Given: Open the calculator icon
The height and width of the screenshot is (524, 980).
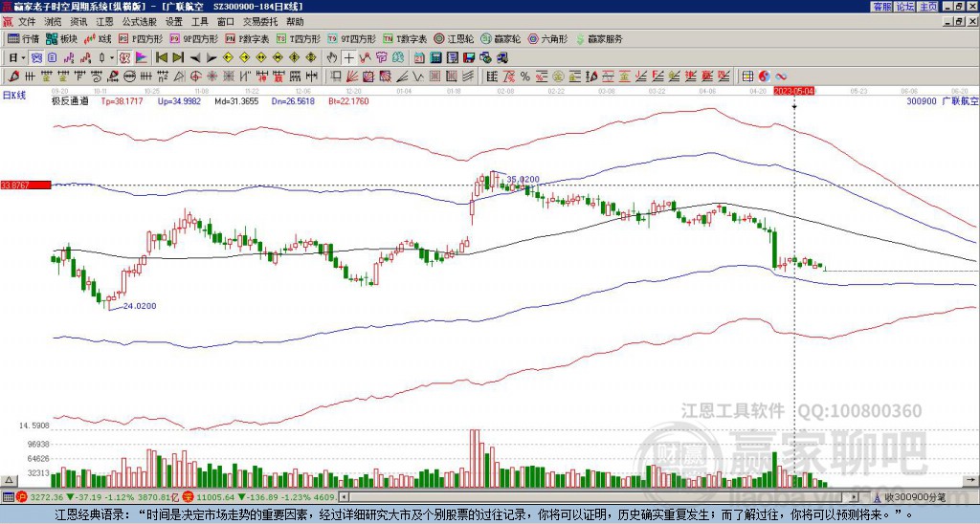Looking at the screenshot, I should (435, 58).
